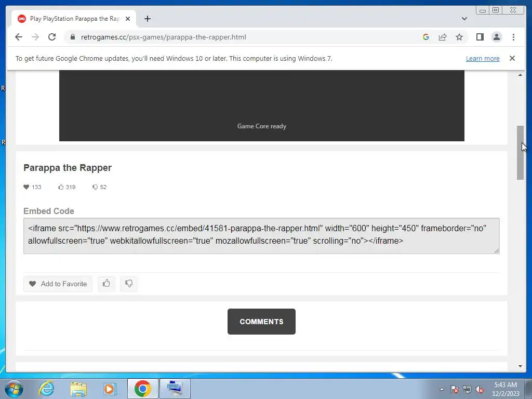Click the Learn more link
This screenshot has height=399, width=532.
tap(483, 58)
